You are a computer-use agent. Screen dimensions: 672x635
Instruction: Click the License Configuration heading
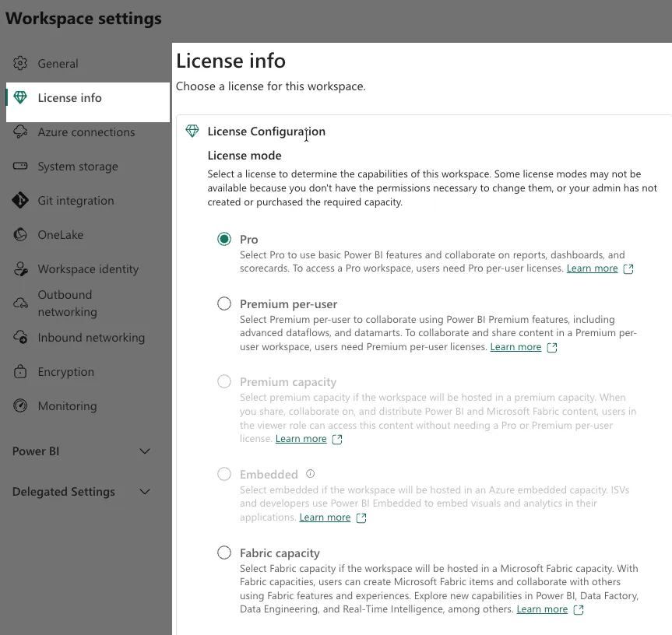[266, 131]
